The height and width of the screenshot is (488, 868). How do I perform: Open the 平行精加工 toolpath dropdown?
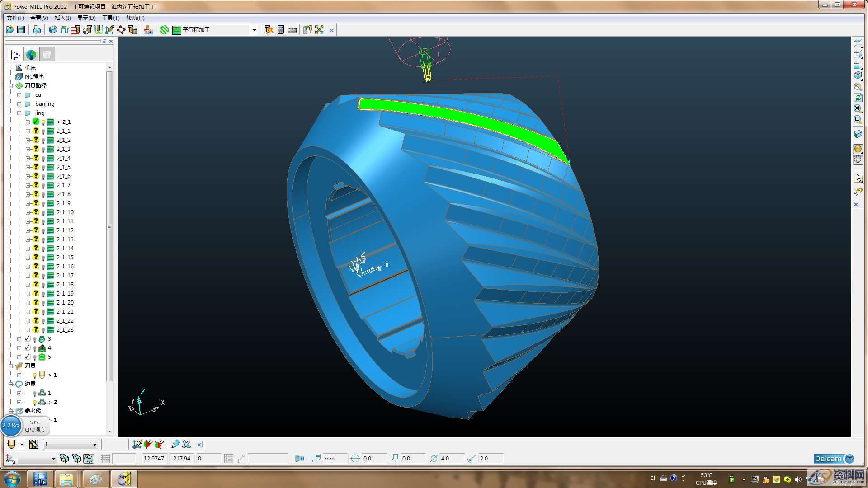pos(254,30)
